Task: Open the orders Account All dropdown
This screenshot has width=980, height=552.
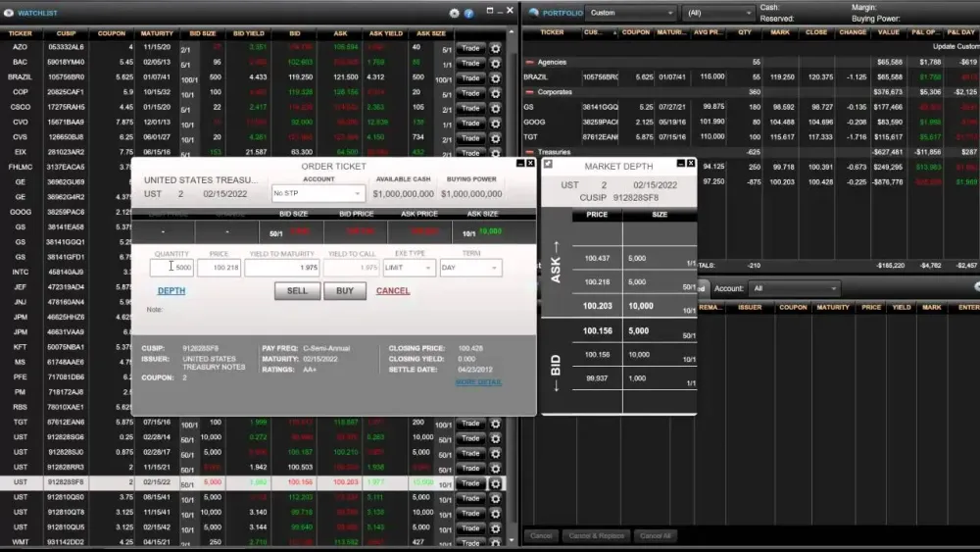Action: click(x=795, y=288)
